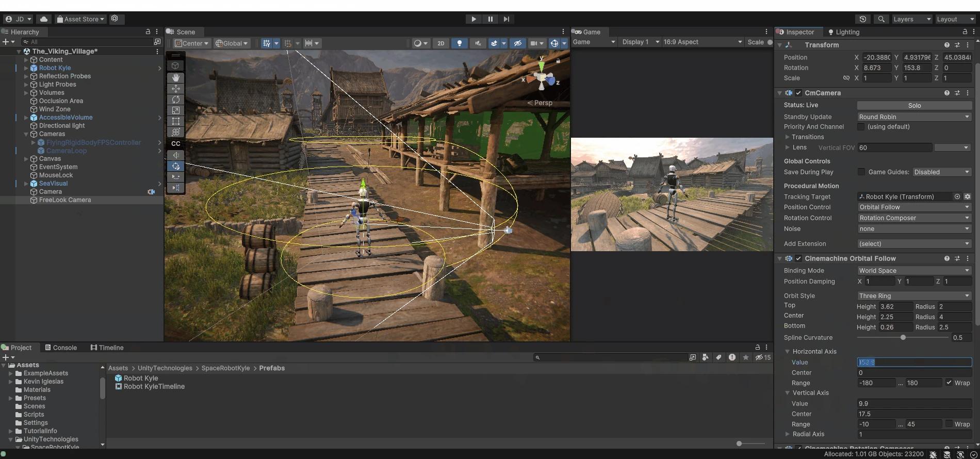Toggle the CmCamera component enabled checkbox
980x459 pixels.
[x=798, y=93]
